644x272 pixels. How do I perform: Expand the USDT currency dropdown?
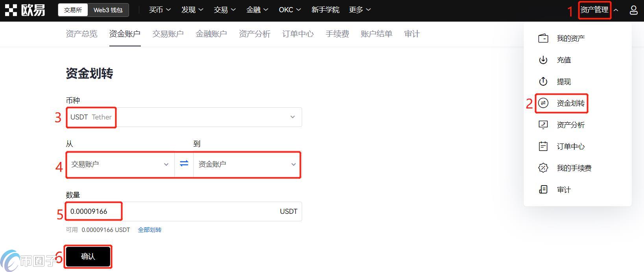coord(292,117)
